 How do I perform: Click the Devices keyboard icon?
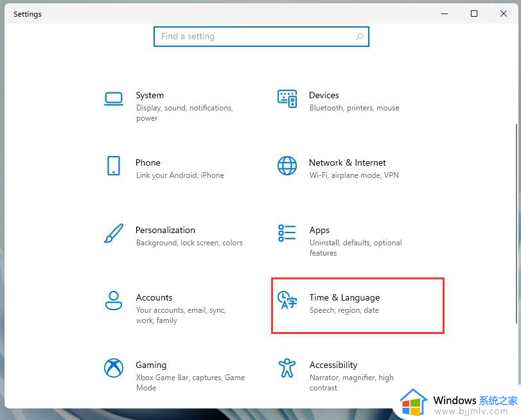click(x=287, y=99)
